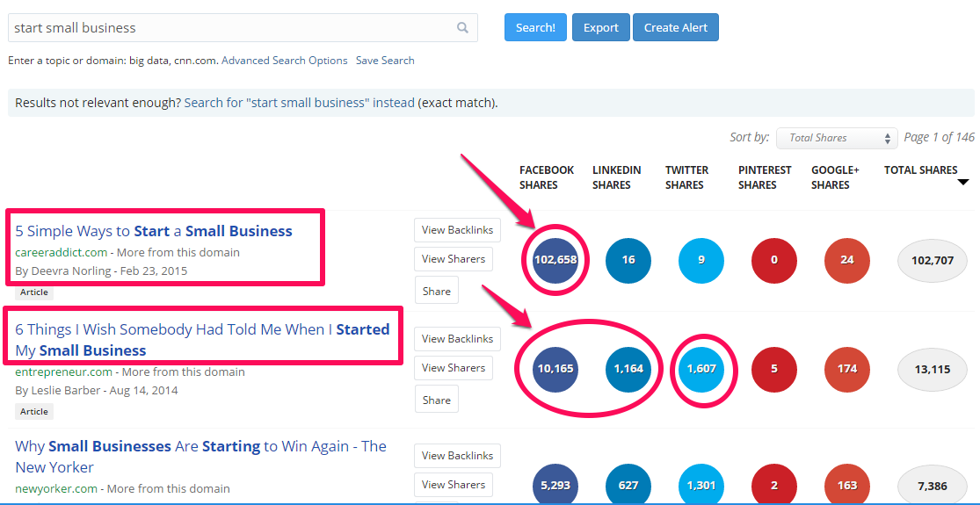
Task: Click the 102,658 Facebook shares circle
Action: point(555,260)
